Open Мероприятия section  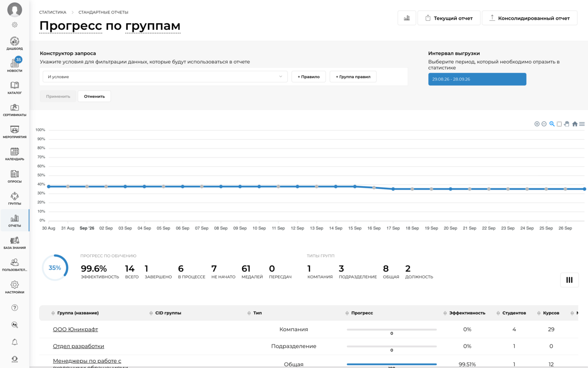tap(14, 132)
